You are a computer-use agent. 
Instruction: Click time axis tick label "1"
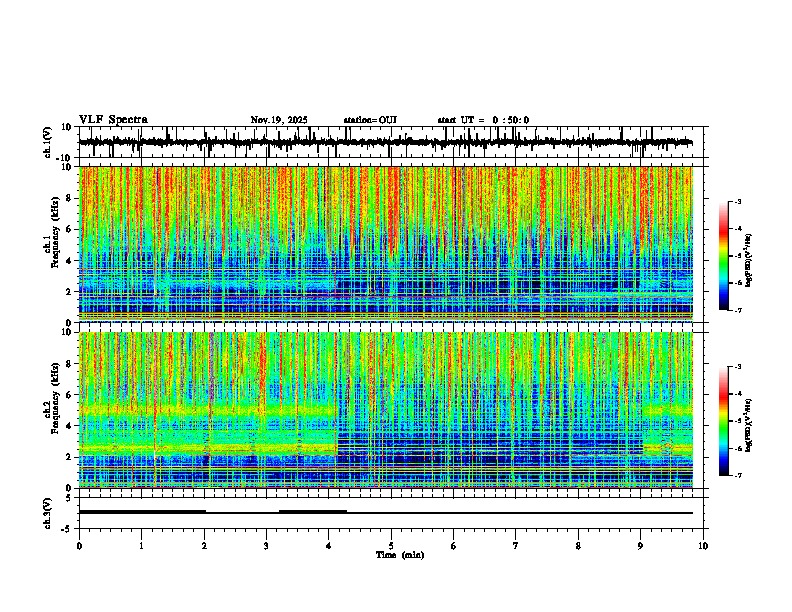[x=141, y=546]
